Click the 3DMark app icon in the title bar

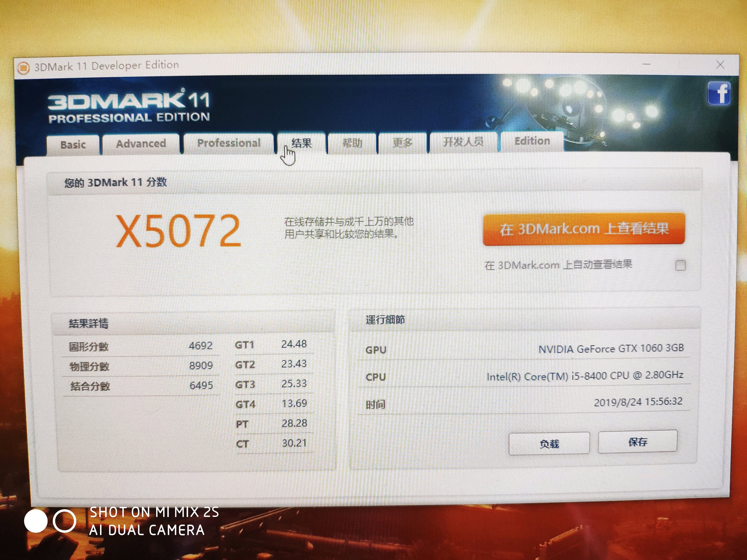click(23, 68)
